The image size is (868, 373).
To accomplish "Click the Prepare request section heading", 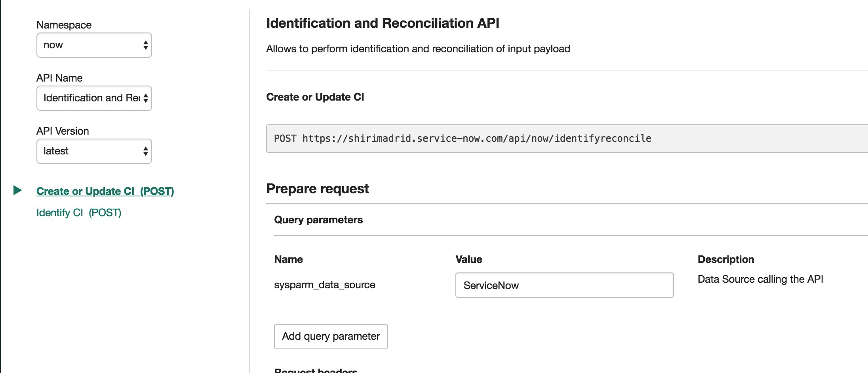I will [318, 188].
